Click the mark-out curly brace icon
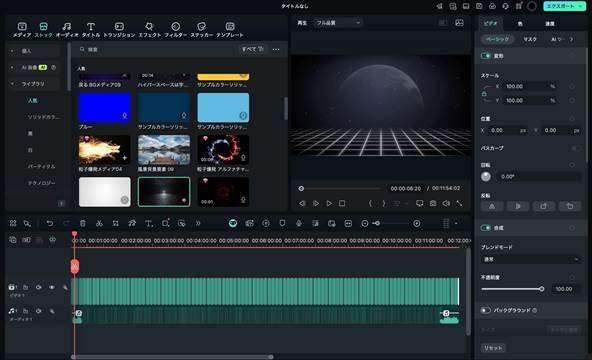Viewport: 592px width, 360px height. [384, 203]
